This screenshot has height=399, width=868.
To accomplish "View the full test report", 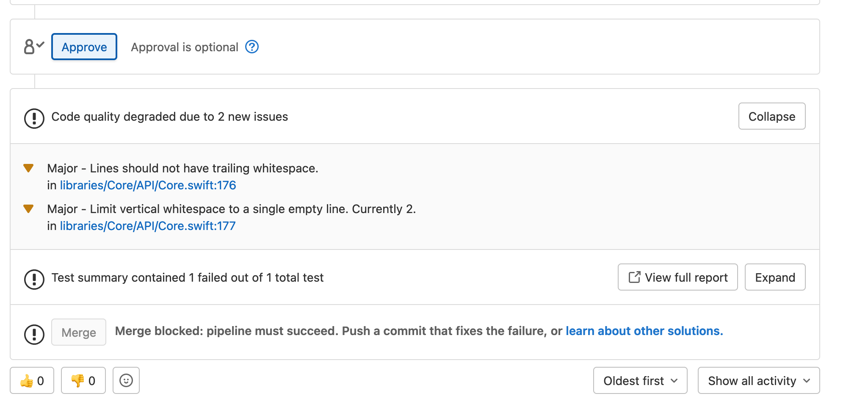I will pyautogui.click(x=677, y=277).
